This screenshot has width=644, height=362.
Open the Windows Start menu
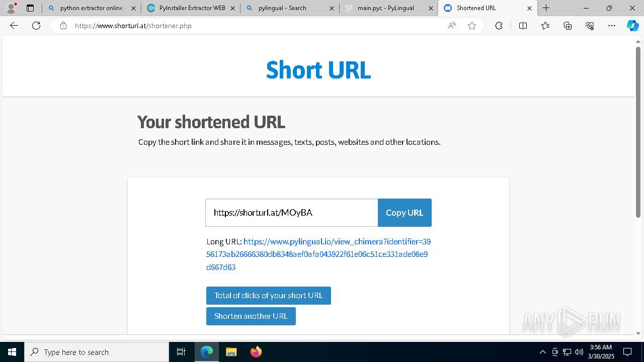point(12,352)
